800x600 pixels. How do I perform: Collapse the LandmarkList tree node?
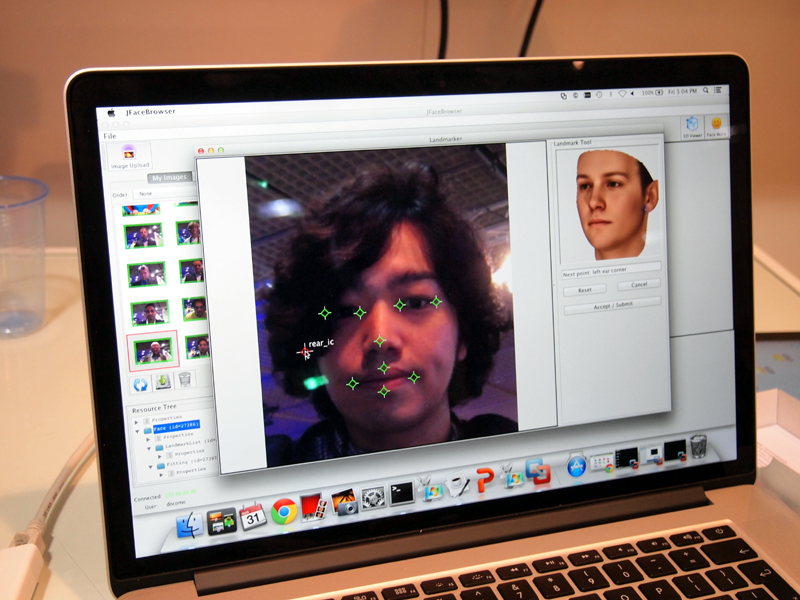pos(149,448)
